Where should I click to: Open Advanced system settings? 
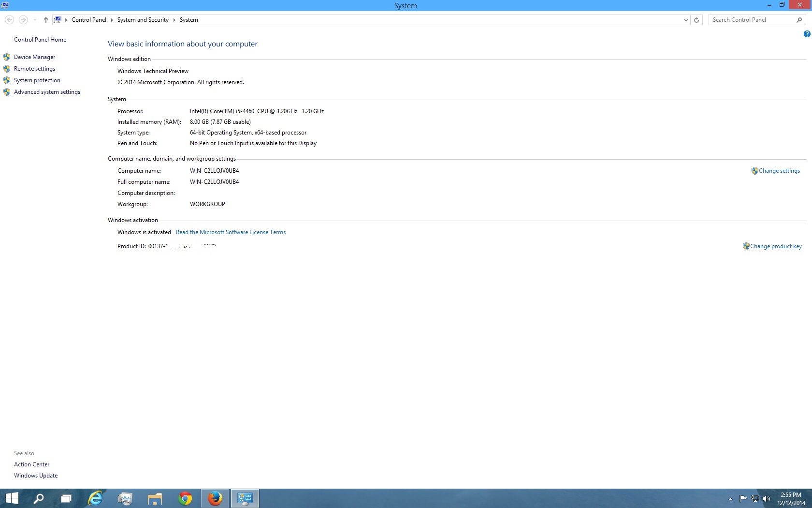click(x=47, y=92)
